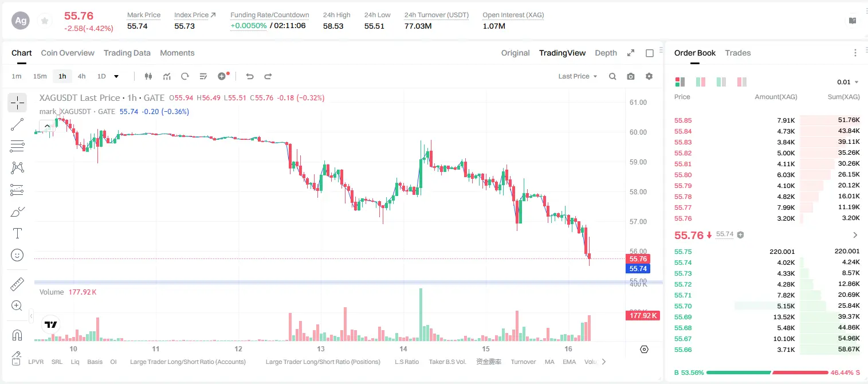Activate the ruler measure tool
The height and width of the screenshot is (384, 868).
pyautogui.click(x=17, y=284)
